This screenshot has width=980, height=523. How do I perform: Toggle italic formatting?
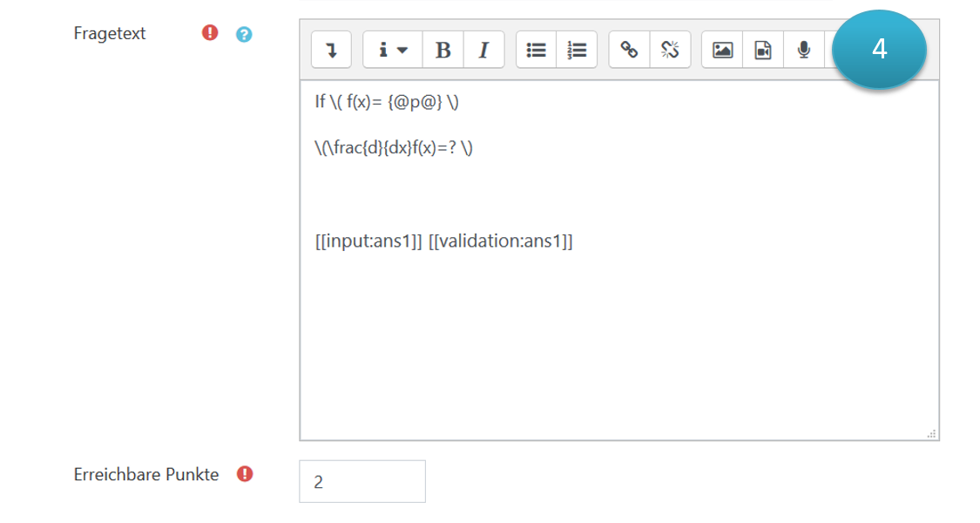(483, 51)
